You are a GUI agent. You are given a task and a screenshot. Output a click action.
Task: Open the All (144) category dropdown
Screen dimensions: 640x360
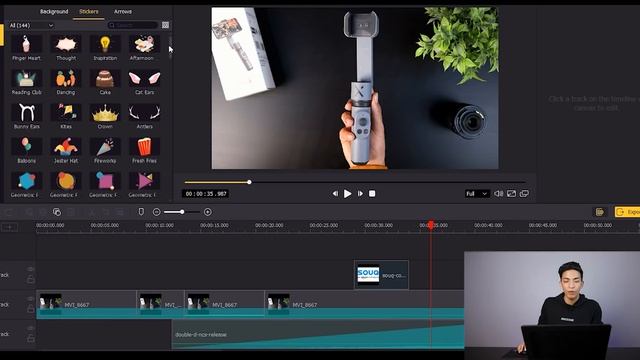point(31,25)
